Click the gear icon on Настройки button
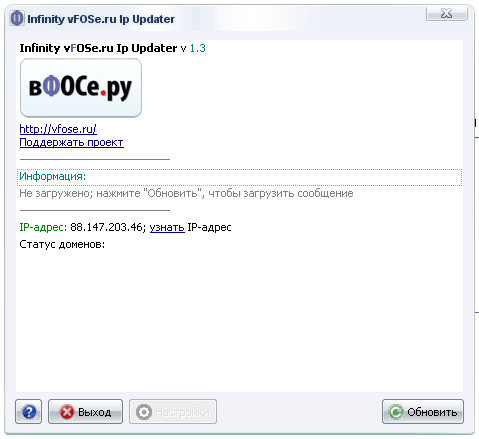The image size is (479, 439). pos(144,412)
